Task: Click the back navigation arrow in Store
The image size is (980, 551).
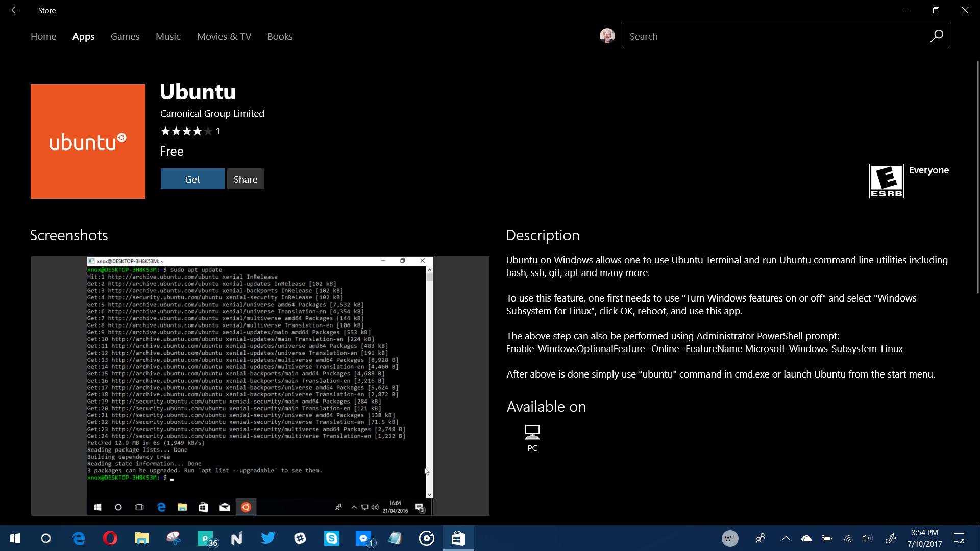Action: pyautogui.click(x=15, y=9)
